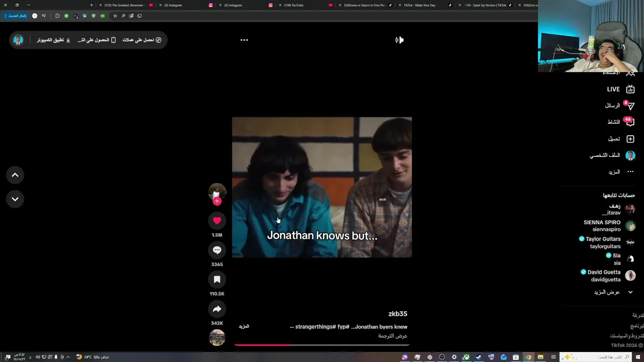Screen dimensions: 644x362
Task: Click the green shield extension icon
Action: pyautogui.click(x=93, y=16)
